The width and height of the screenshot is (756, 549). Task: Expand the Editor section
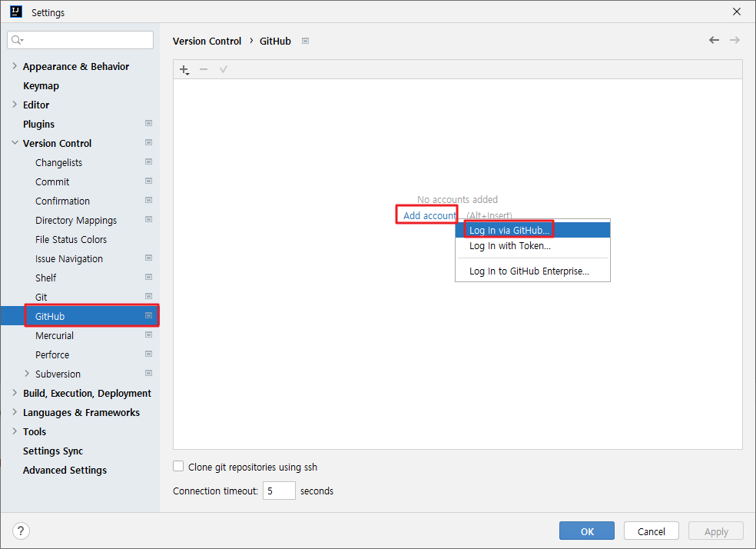click(15, 105)
